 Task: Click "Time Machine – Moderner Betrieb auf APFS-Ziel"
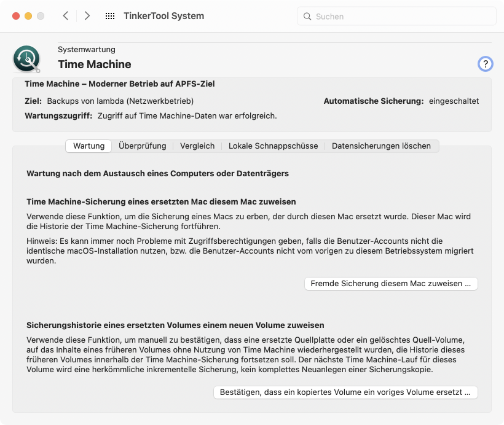(120, 84)
